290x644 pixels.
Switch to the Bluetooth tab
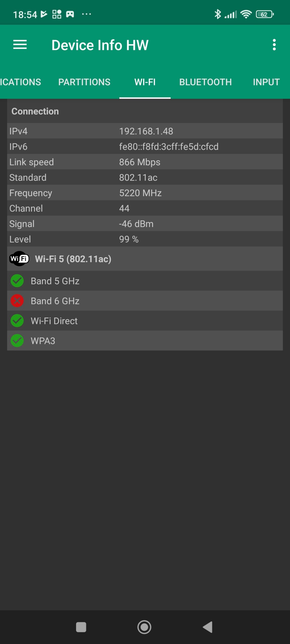pos(205,82)
